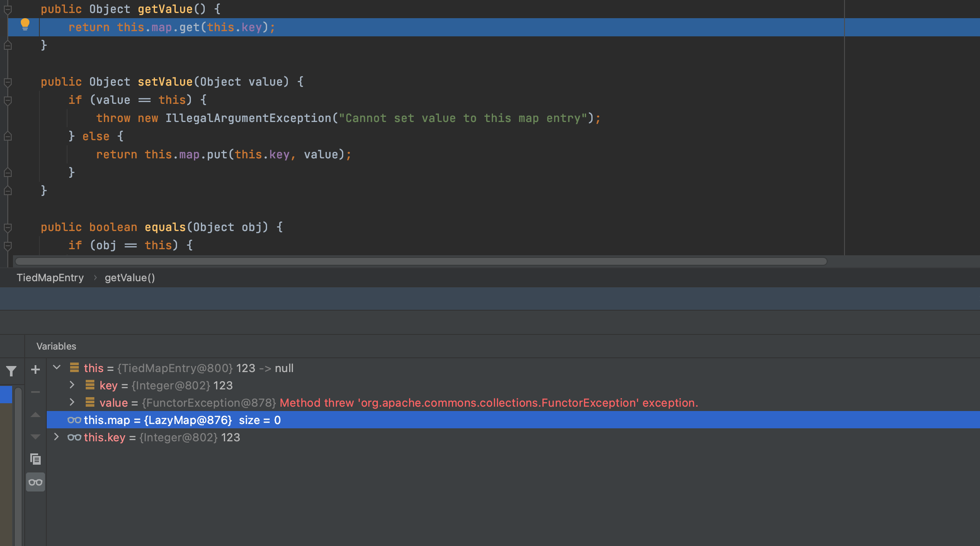Click the setValue method name in code
The height and width of the screenshot is (546, 980).
click(165, 82)
